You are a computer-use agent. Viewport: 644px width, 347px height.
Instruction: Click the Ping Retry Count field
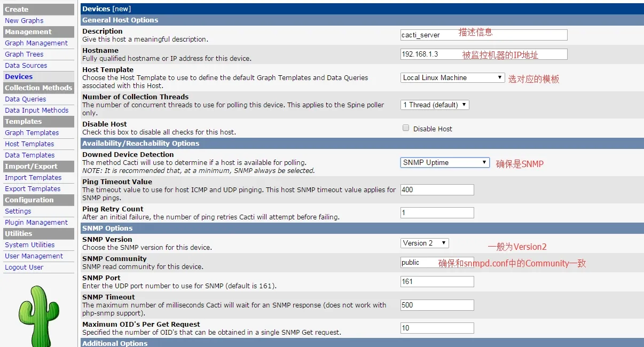click(x=437, y=212)
